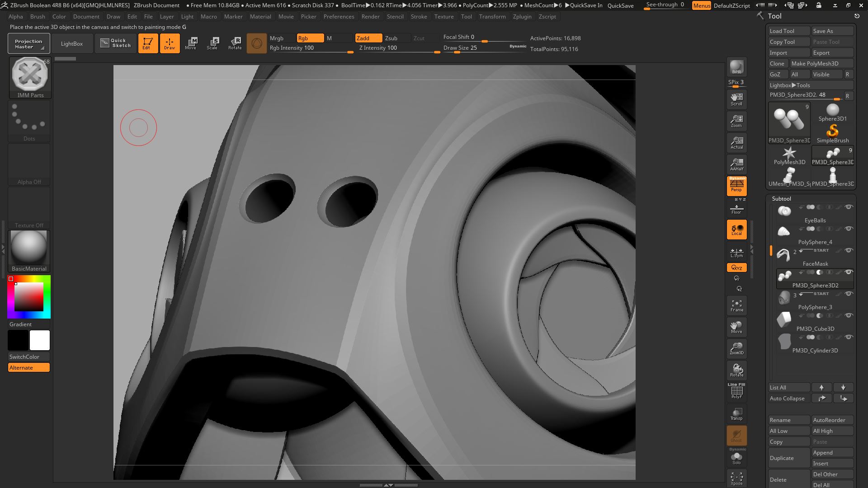
Task: Click the Actual size icon
Action: [x=736, y=142]
